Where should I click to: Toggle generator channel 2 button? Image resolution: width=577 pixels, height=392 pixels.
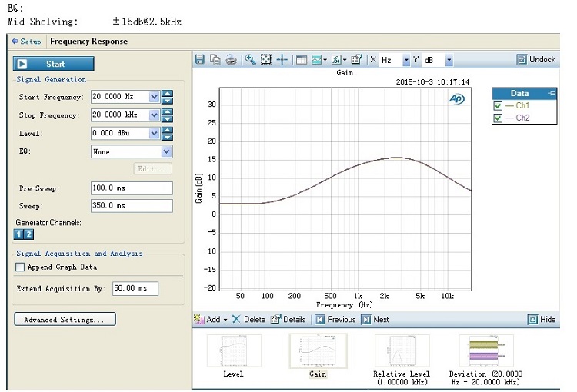pos(29,234)
